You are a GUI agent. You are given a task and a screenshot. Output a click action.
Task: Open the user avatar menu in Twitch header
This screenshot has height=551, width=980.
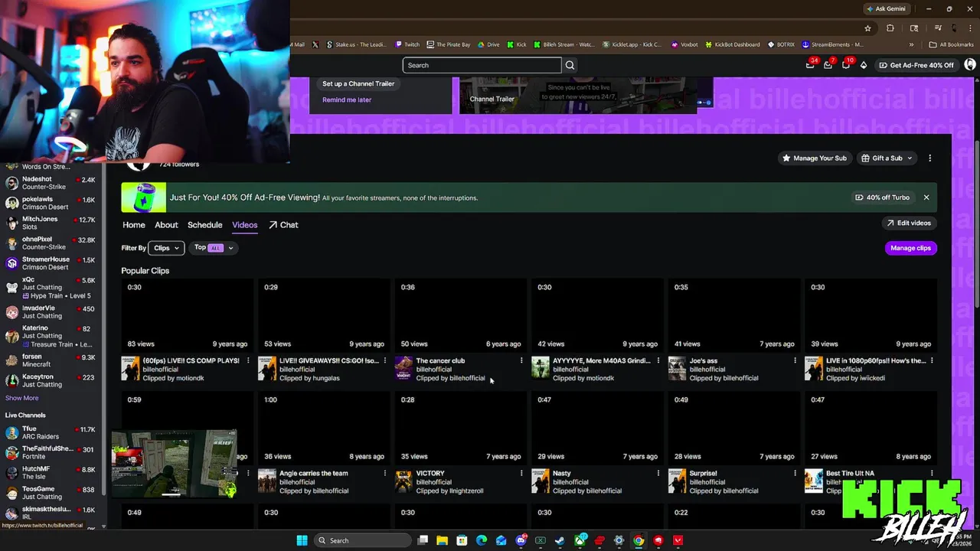pos(970,65)
